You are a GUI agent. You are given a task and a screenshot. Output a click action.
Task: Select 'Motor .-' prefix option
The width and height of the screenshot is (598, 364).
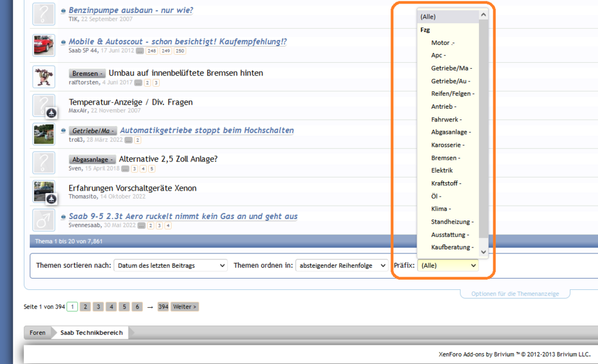tap(448, 42)
